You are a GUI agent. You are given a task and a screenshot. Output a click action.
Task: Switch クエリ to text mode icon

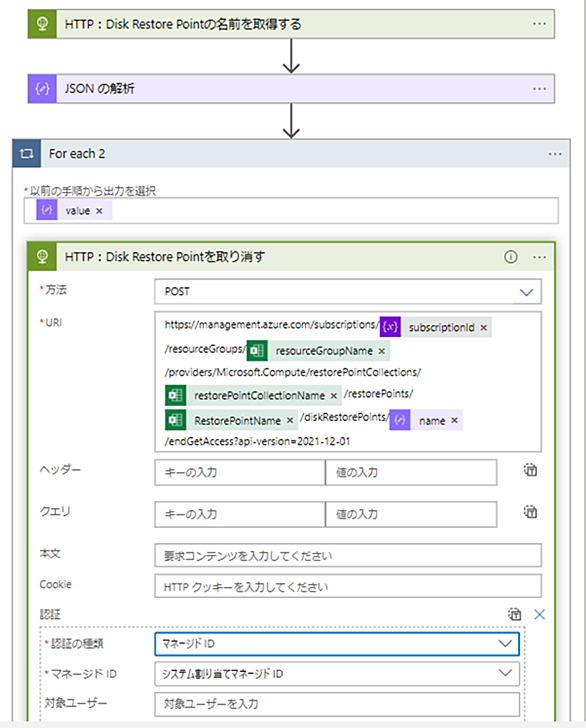pos(530,512)
